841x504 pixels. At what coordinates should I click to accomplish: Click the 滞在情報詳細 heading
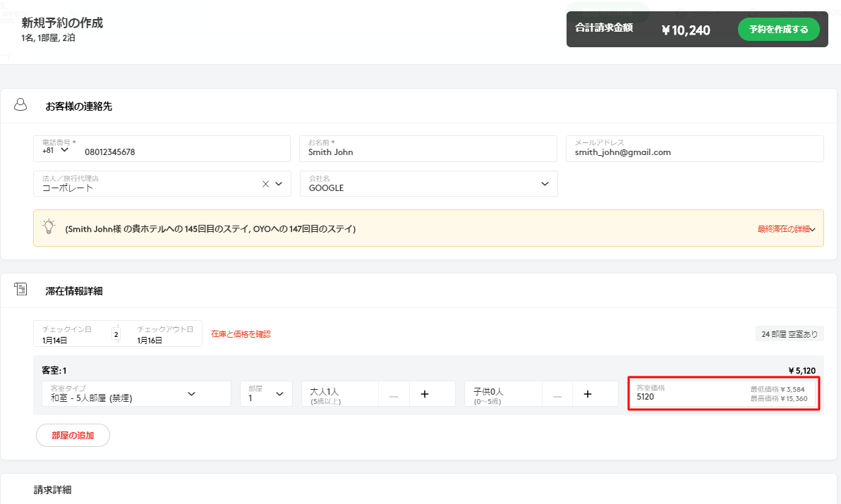[x=74, y=291]
